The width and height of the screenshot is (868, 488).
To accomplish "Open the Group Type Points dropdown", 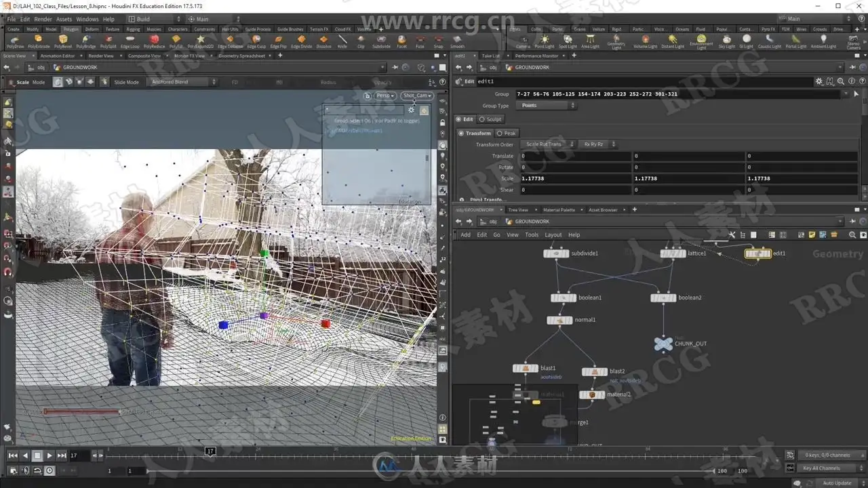I will click(547, 106).
